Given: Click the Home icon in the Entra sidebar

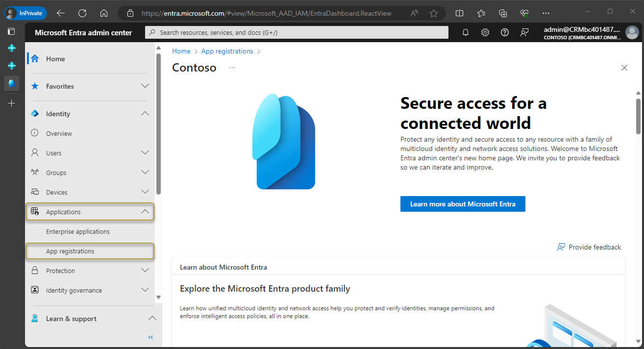Looking at the screenshot, I should 34,58.
